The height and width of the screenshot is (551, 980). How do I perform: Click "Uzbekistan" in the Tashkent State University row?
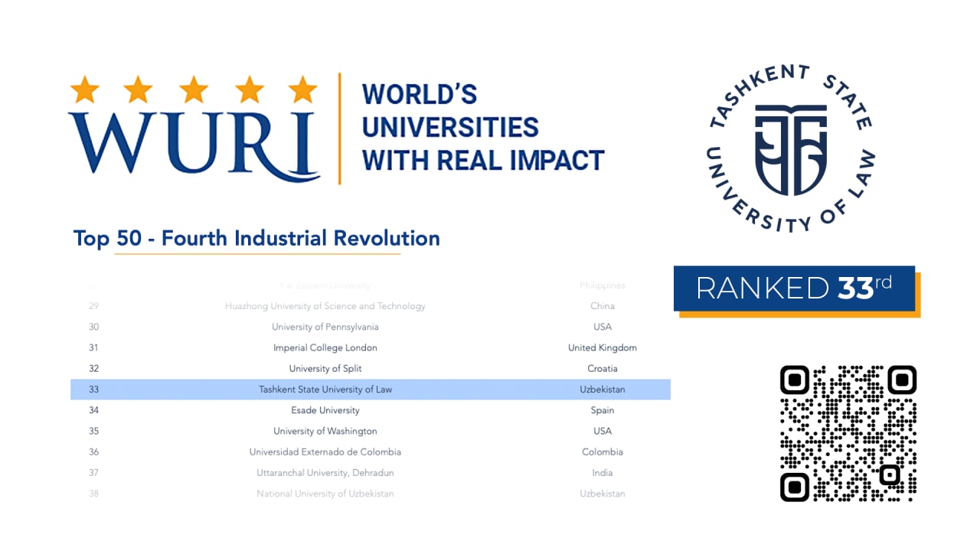[x=603, y=390]
